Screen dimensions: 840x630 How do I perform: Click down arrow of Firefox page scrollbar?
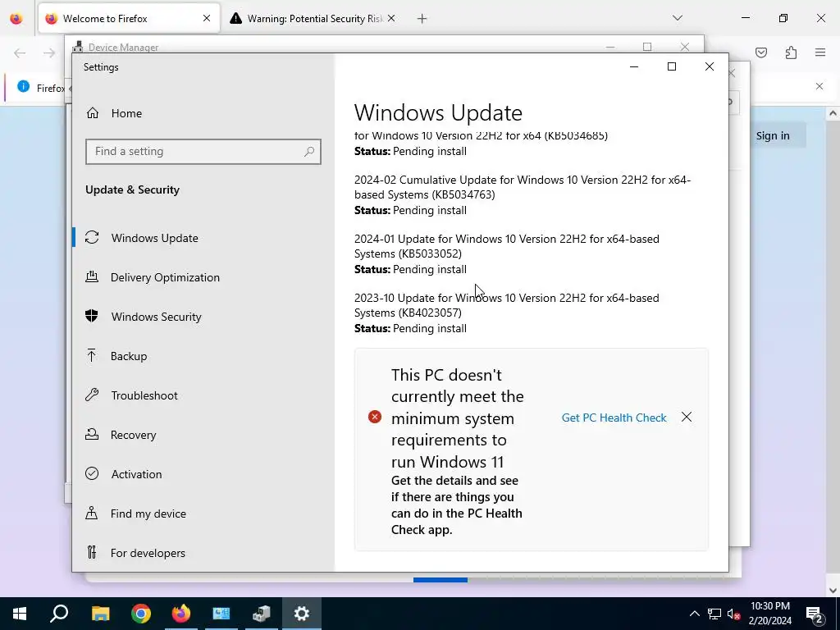[x=833, y=591]
